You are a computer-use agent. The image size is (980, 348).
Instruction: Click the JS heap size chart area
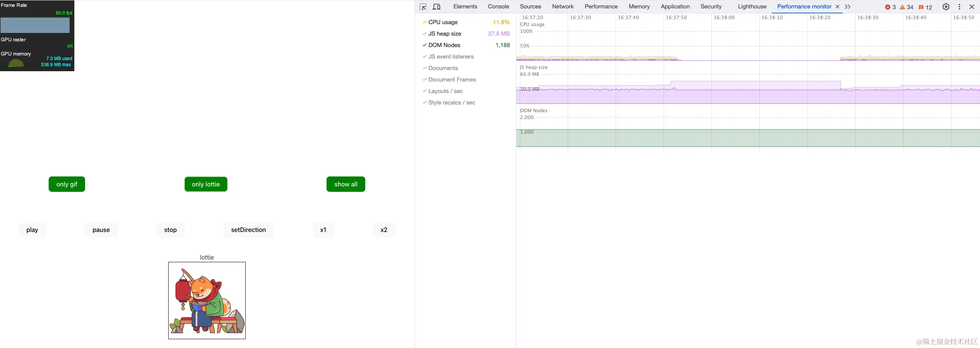point(748,84)
